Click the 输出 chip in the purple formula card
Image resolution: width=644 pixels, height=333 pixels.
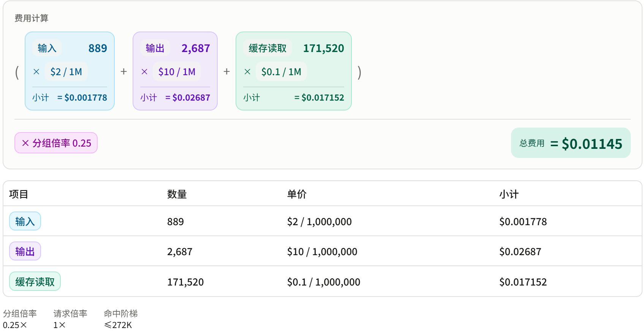pos(155,48)
